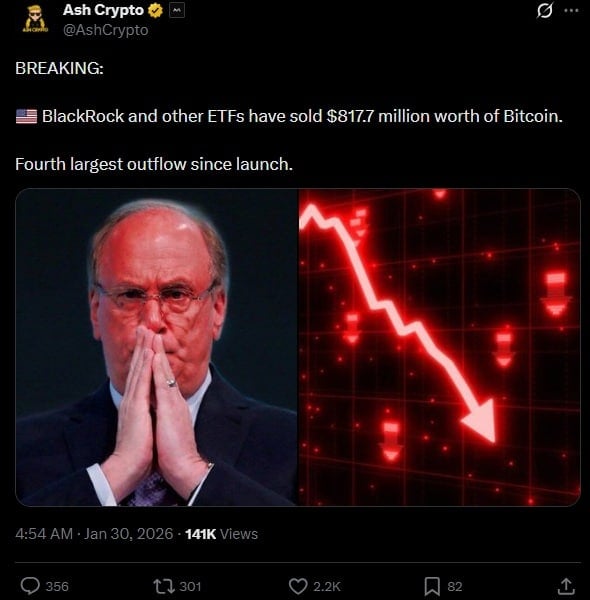Click the 356 replies count

[57, 586]
